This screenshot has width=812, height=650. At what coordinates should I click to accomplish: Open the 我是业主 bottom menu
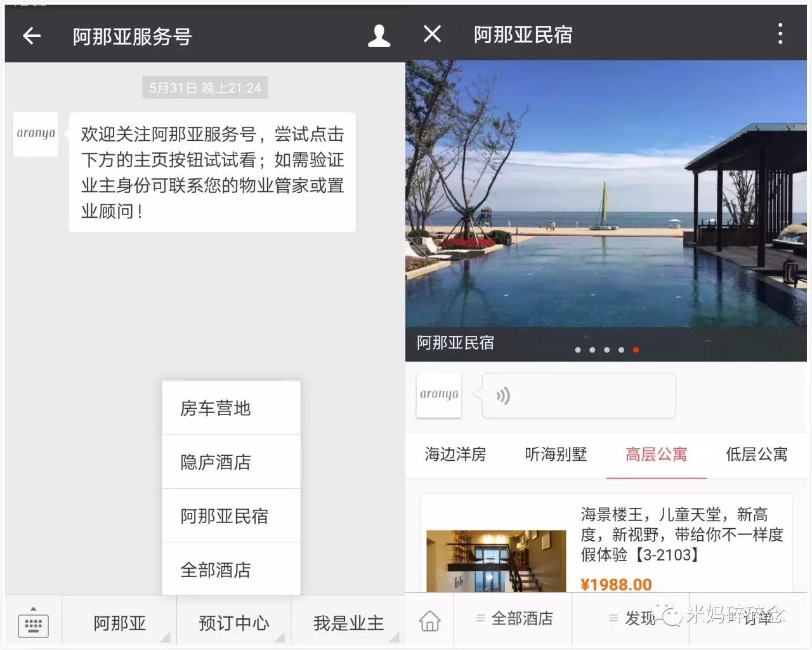coord(348,623)
